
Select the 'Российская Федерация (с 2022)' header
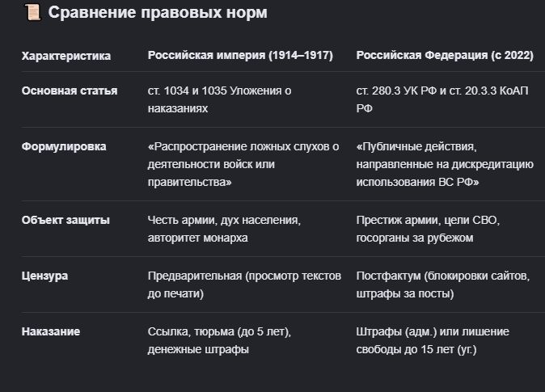click(x=445, y=55)
